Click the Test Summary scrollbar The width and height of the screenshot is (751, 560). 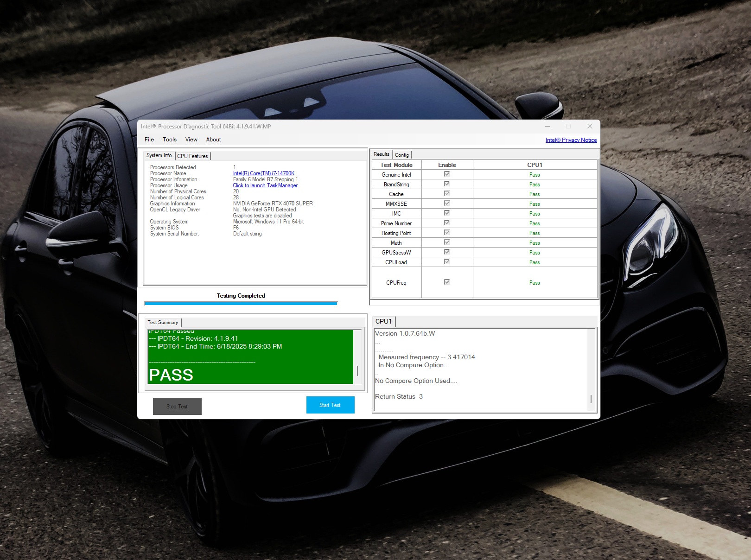pyautogui.click(x=357, y=370)
